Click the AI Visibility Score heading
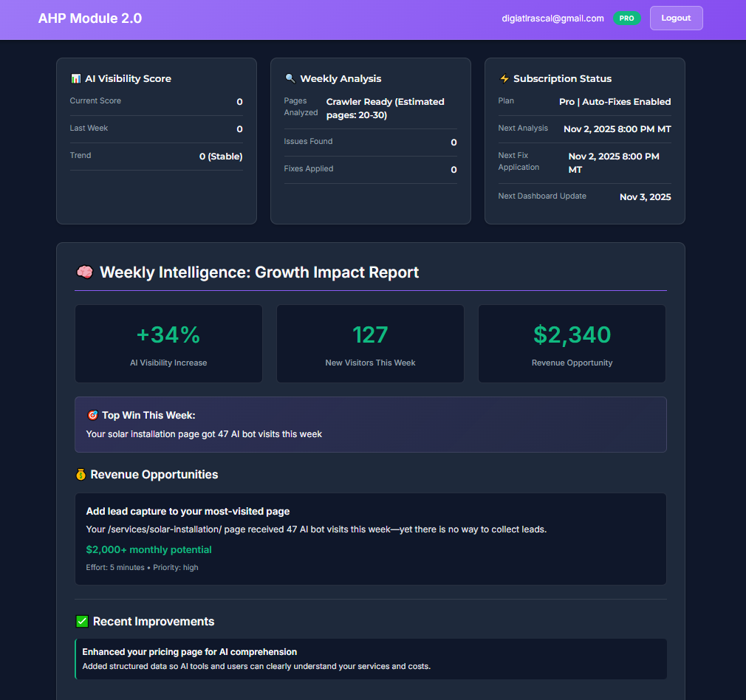The height and width of the screenshot is (700, 746). (x=128, y=78)
